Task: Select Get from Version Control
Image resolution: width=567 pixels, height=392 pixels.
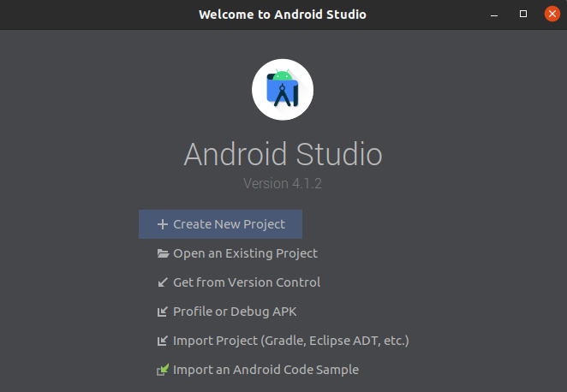Action: coord(239,282)
